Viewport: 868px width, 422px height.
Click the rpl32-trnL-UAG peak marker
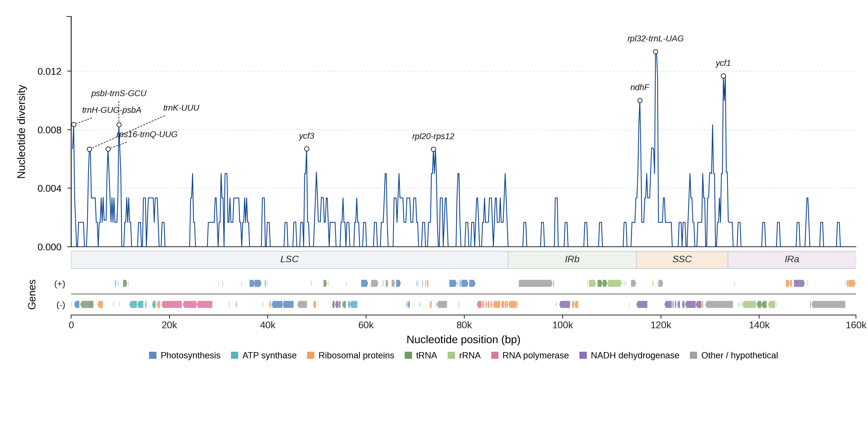655,52
